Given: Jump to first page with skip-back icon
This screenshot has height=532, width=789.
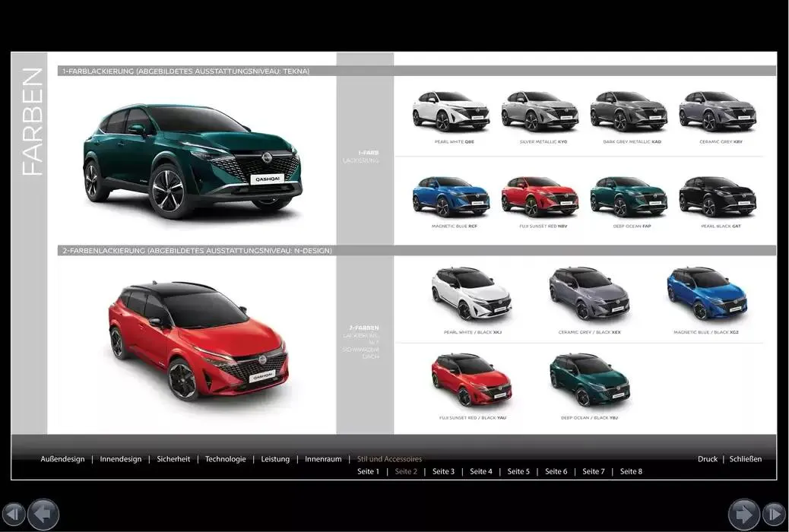Looking at the screenshot, I should click(x=13, y=514).
